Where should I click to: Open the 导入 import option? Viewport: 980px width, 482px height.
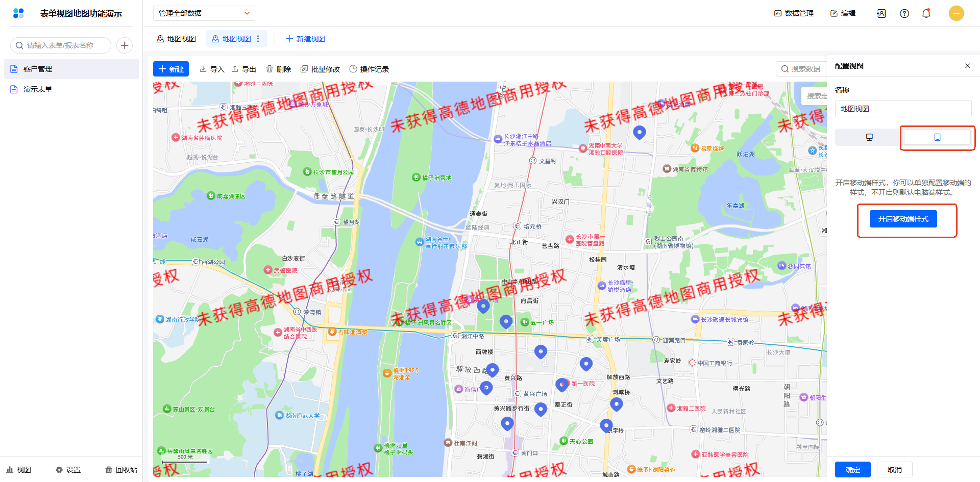(212, 69)
